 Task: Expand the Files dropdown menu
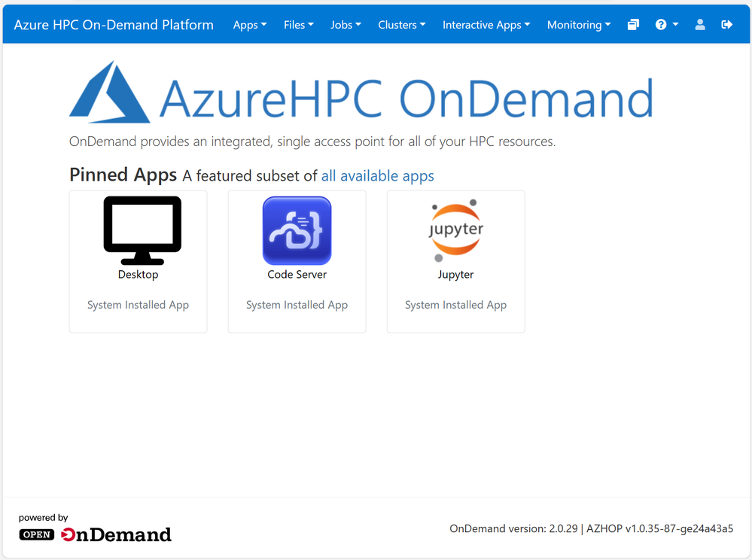[298, 25]
